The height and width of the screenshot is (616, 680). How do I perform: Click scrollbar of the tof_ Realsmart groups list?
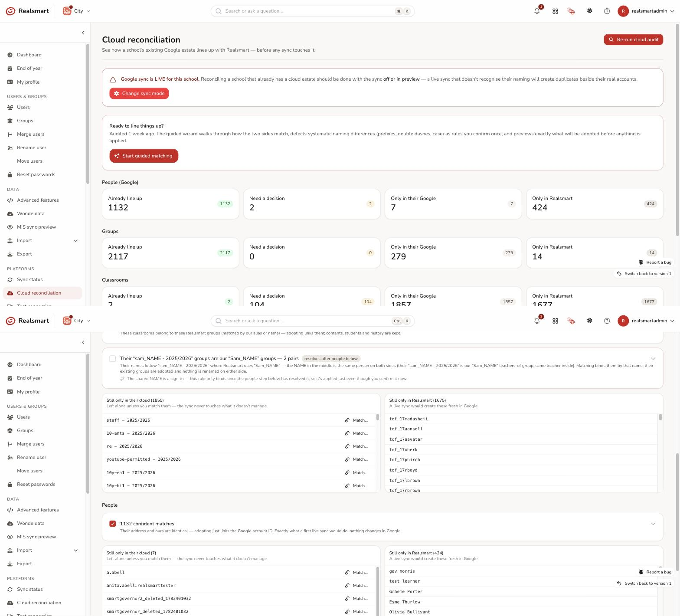pyautogui.click(x=660, y=417)
